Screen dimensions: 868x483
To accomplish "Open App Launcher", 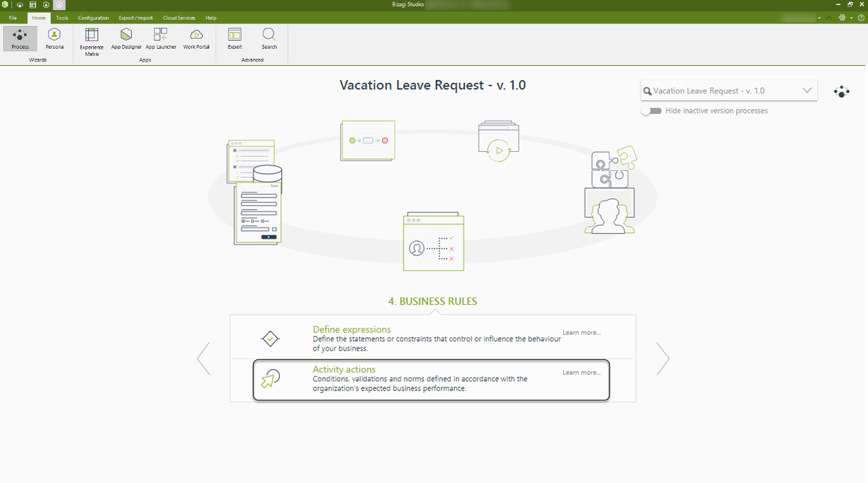I will pos(161,39).
